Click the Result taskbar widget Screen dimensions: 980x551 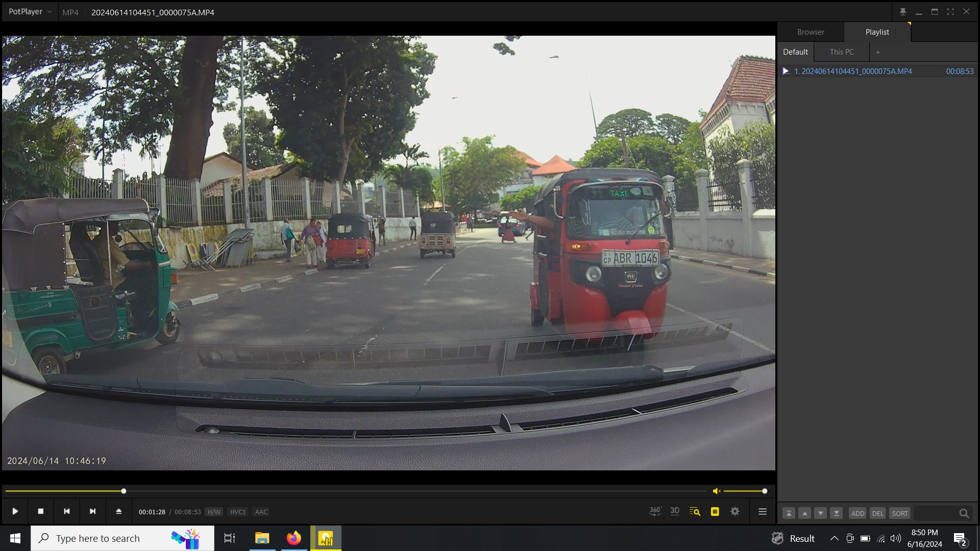(793, 538)
